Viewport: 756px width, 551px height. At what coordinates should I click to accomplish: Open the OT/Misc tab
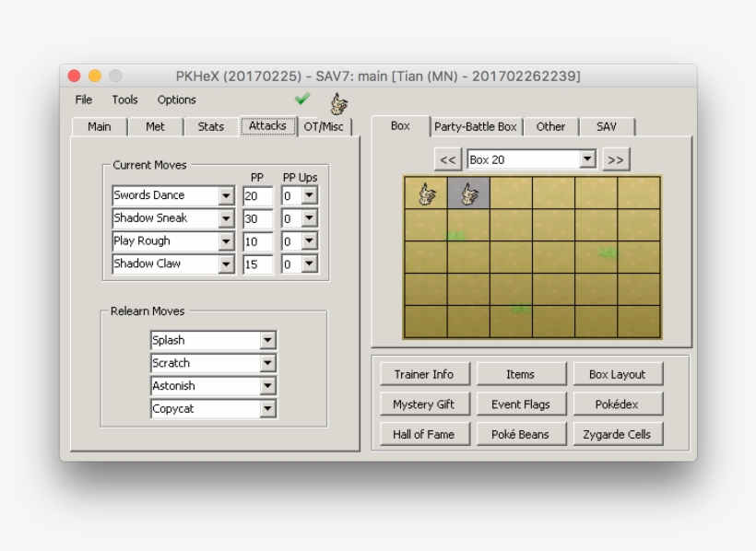324,127
